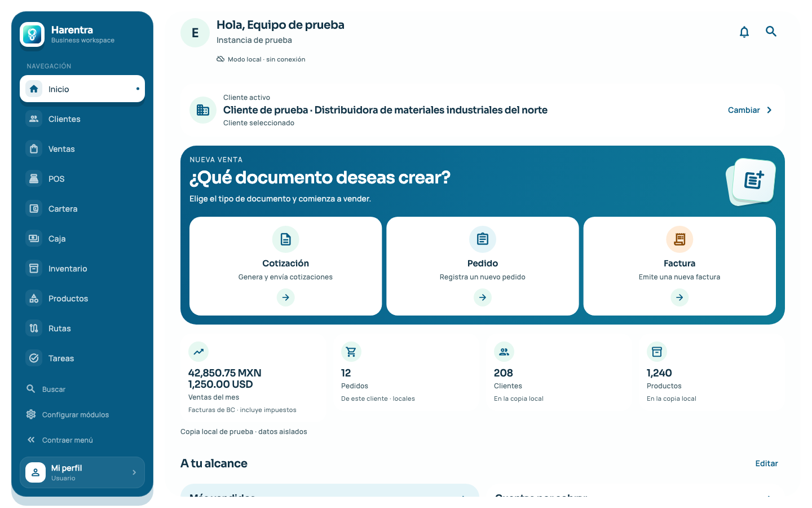Image resolution: width=812 pixels, height=508 pixels.
Task: Click Cambiar to switch active client
Action: (750, 110)
